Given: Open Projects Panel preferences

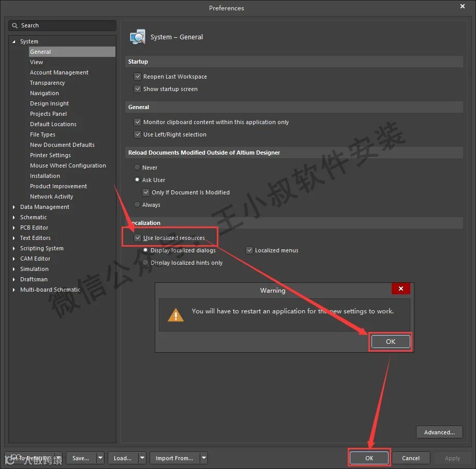Looking at the screenshot, I should (x=48, y=113).
